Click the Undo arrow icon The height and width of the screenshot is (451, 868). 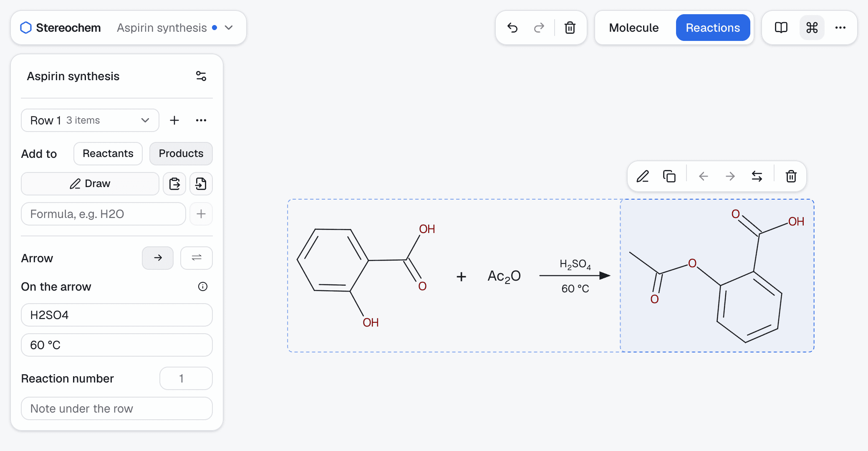tap(512, 28)
